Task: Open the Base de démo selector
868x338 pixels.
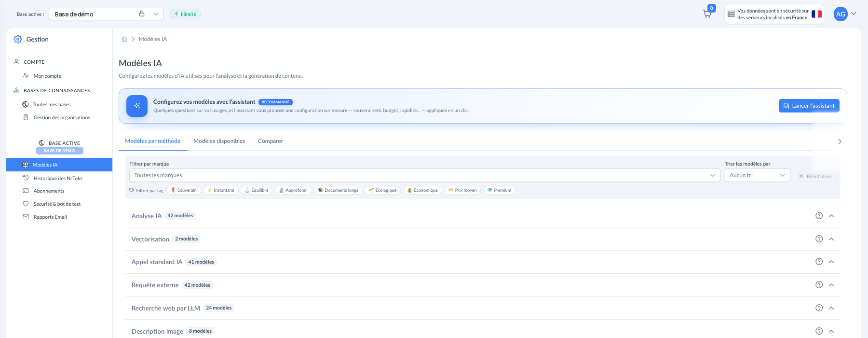Action: [106, 14]
